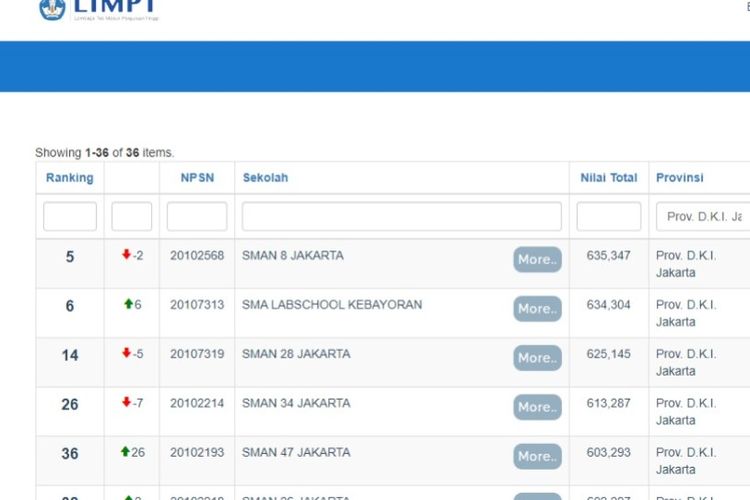
Task: Focus the Ranking filter input field
Action: tap(70, 216)
